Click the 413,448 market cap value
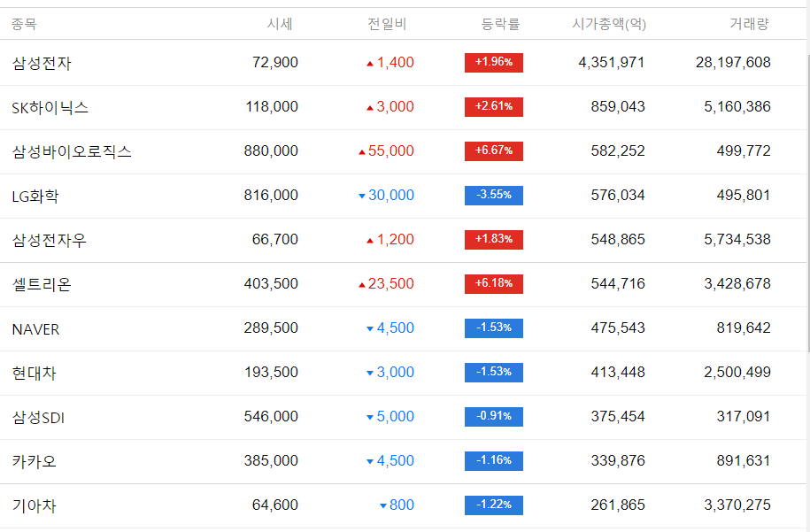 [618, 373]
